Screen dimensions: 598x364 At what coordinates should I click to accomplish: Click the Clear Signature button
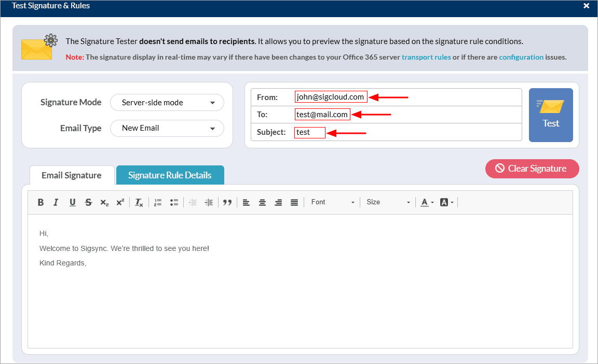(x=532, y=169)
